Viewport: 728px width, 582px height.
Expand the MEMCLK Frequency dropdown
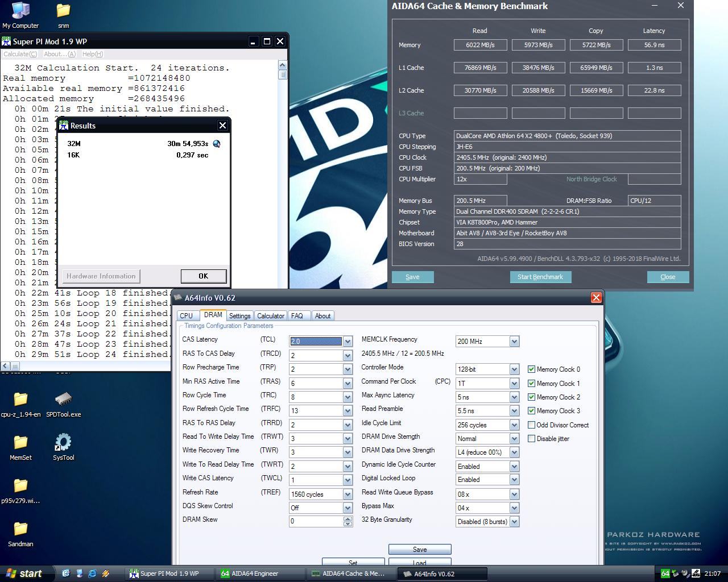pos(514,342)
